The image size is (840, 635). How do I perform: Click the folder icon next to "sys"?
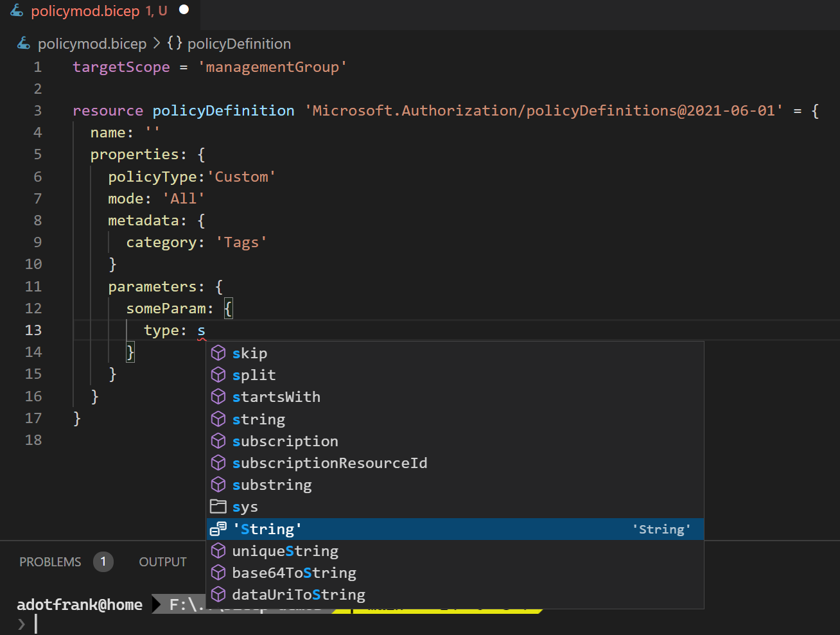tap(219, 507)
